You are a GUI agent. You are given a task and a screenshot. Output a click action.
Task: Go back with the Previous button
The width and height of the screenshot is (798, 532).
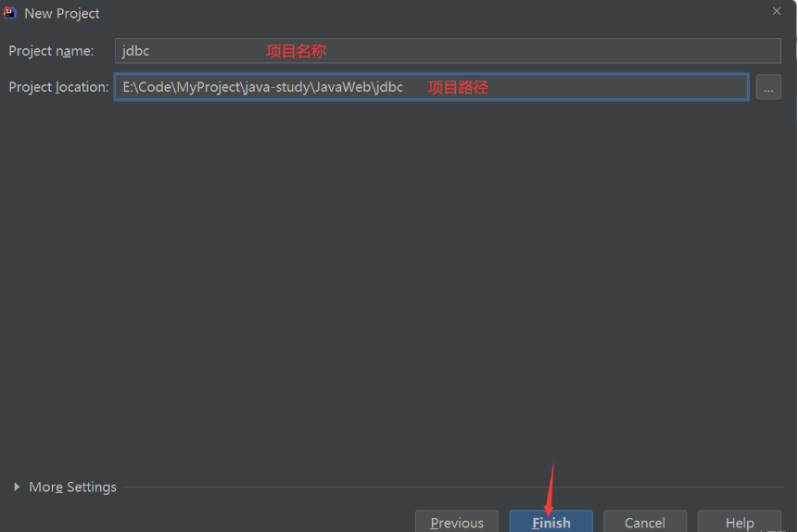click(456, 522)
